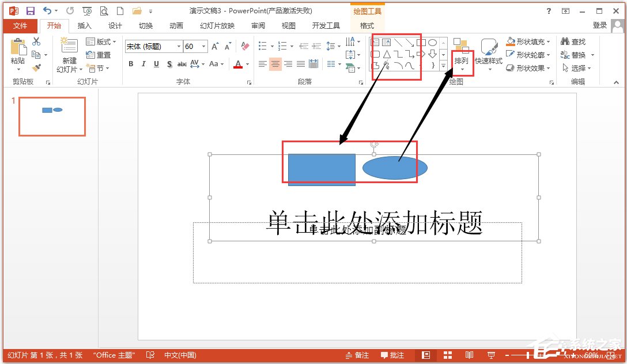Screen dimensions: 627x364
Task: Justify the paragraph text
Action: [x=301, y=64]
